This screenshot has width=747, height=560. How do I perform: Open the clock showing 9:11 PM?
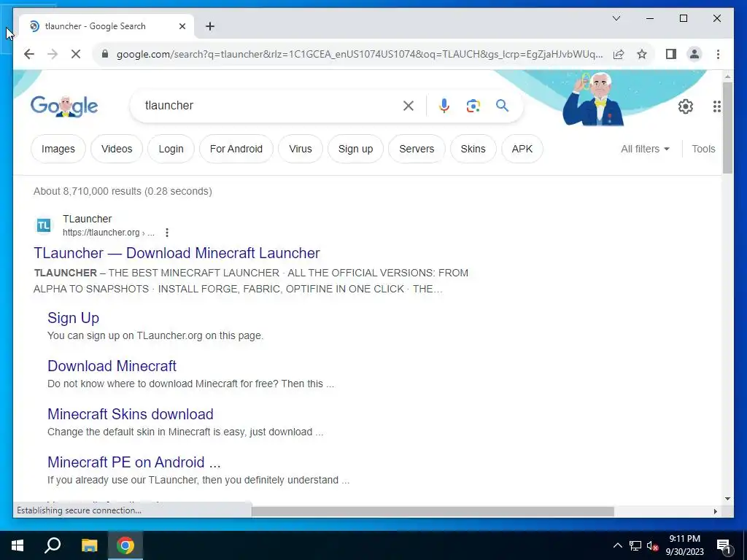click(684, 545)
